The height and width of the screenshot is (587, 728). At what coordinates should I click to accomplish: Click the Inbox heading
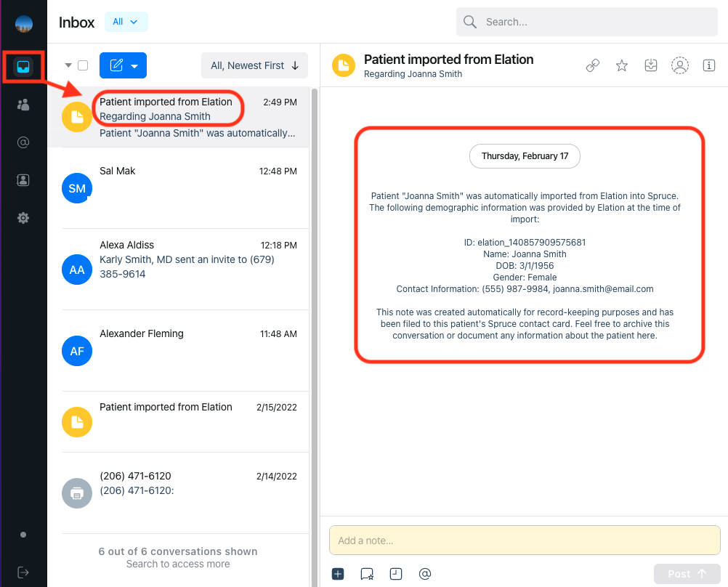coord(76,23)
